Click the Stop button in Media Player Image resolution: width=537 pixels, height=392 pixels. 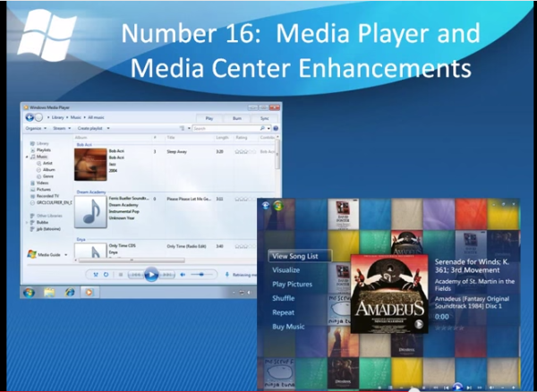click(121, 275)
